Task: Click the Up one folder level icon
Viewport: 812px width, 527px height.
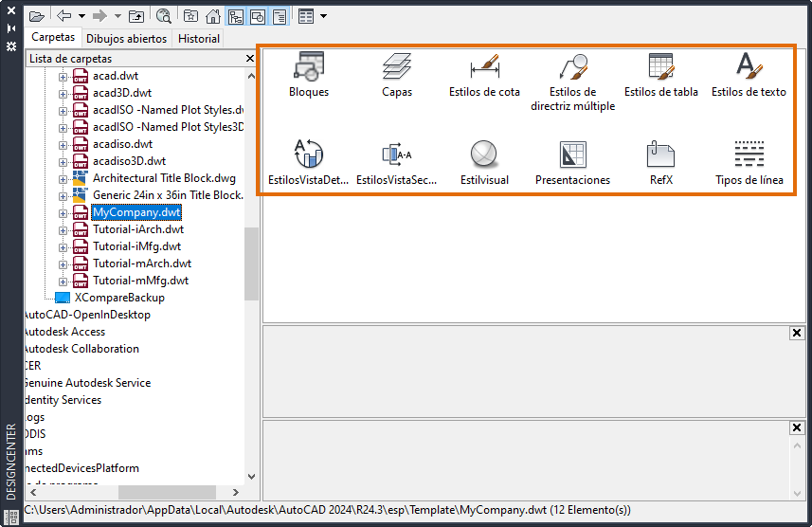Action: pyautogui.click(x=136, y=16)
